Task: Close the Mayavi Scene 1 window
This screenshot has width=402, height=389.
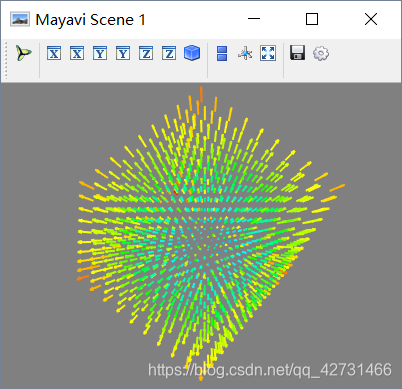Action: coord(371,19)
